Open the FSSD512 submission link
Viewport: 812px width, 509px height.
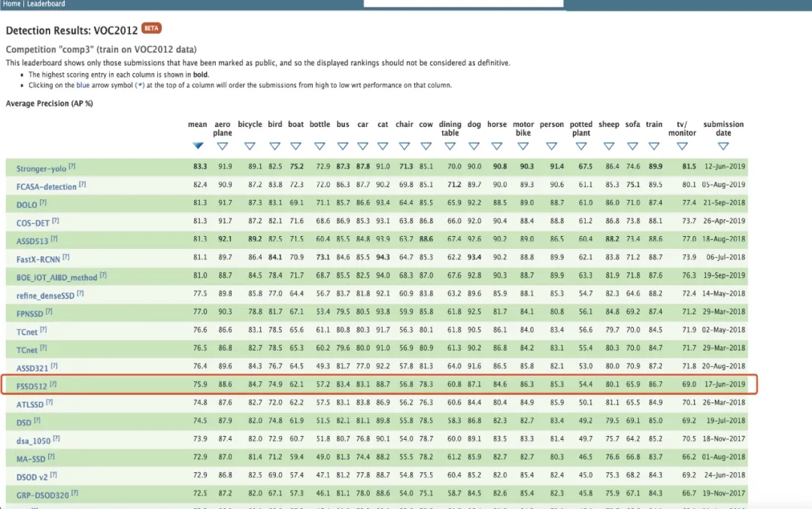click(x=32, y=386)
